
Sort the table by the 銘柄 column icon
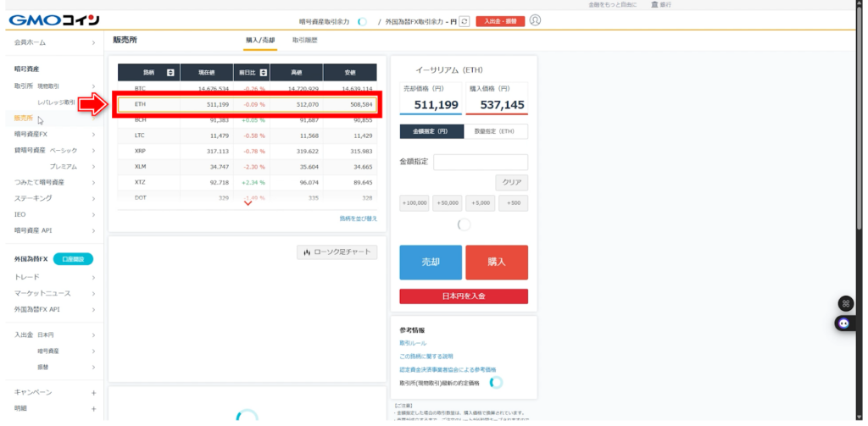(170, 72)
